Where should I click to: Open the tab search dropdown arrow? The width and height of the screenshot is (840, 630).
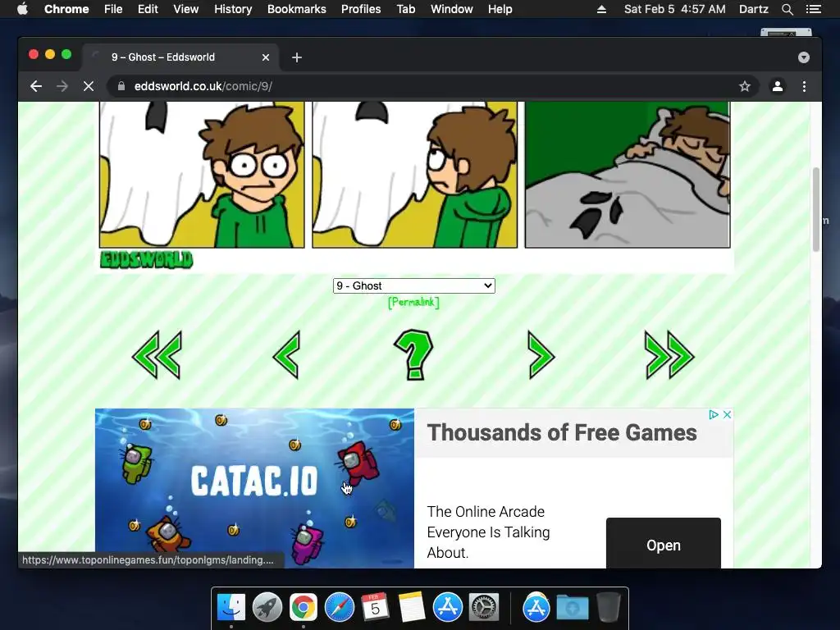[804, 57]
